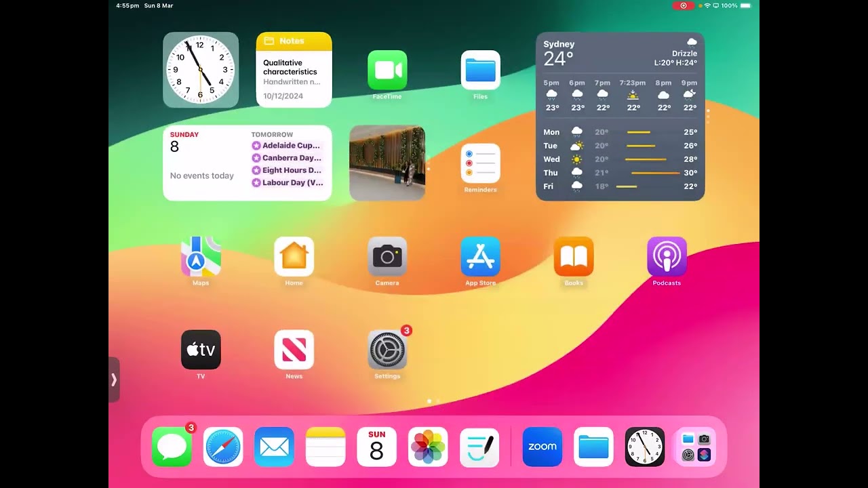Open Eight Hours Day event in widget
This screenshot has width=868, height=488.
[286, 170]
